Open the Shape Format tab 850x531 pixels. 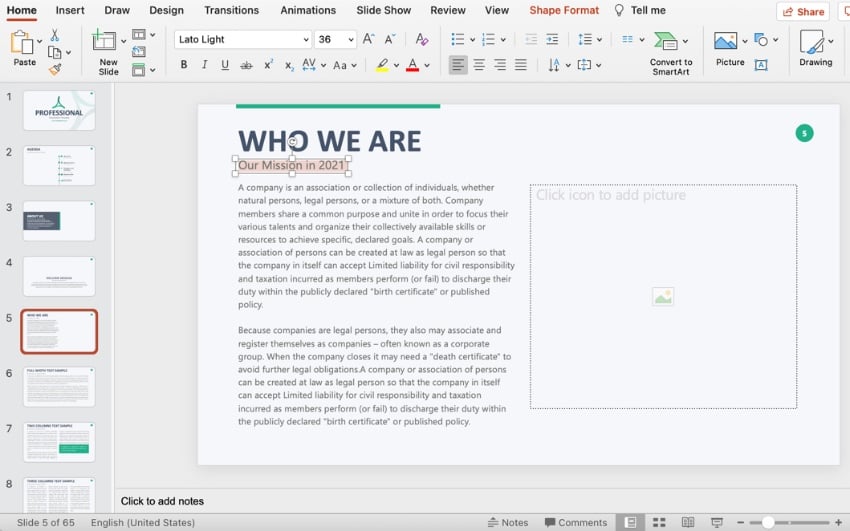click(564, 10)
